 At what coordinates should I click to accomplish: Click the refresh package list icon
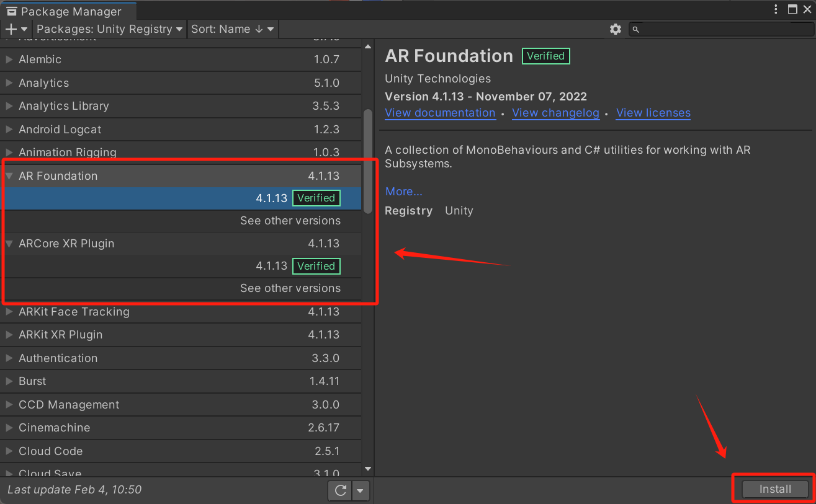click(340, 490)
